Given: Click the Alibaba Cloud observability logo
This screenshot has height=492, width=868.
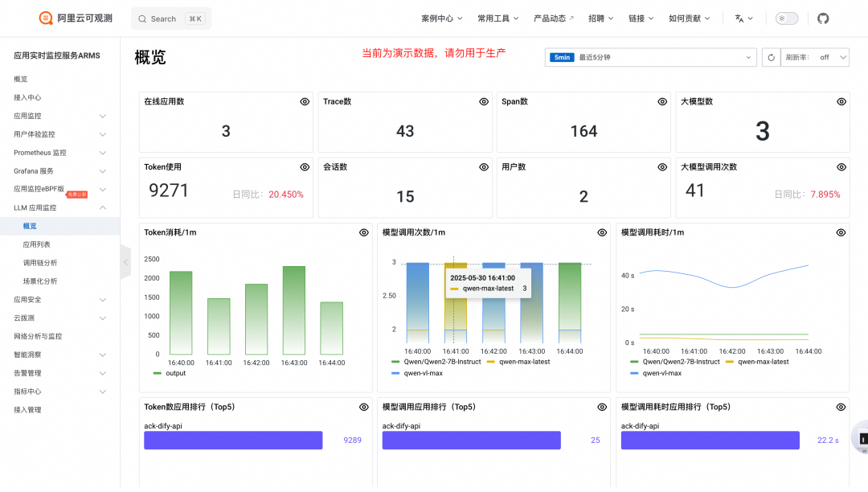Looking at the screenshot, I should (76, 18).
